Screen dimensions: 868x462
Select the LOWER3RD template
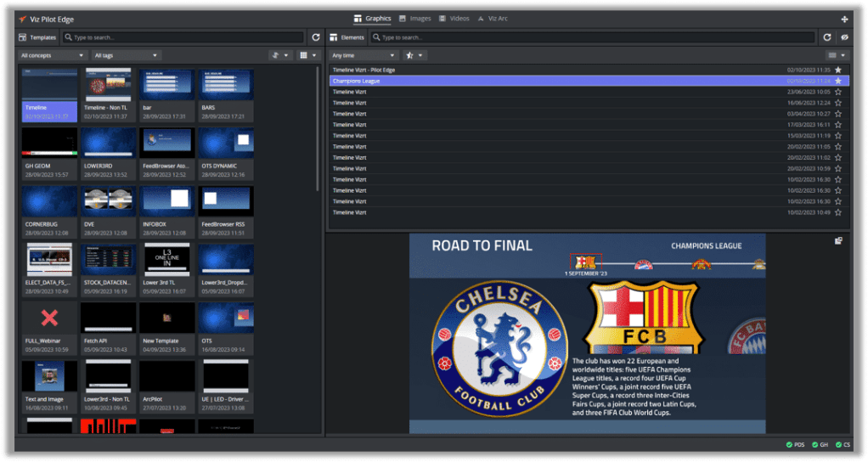tap(108, 153)
